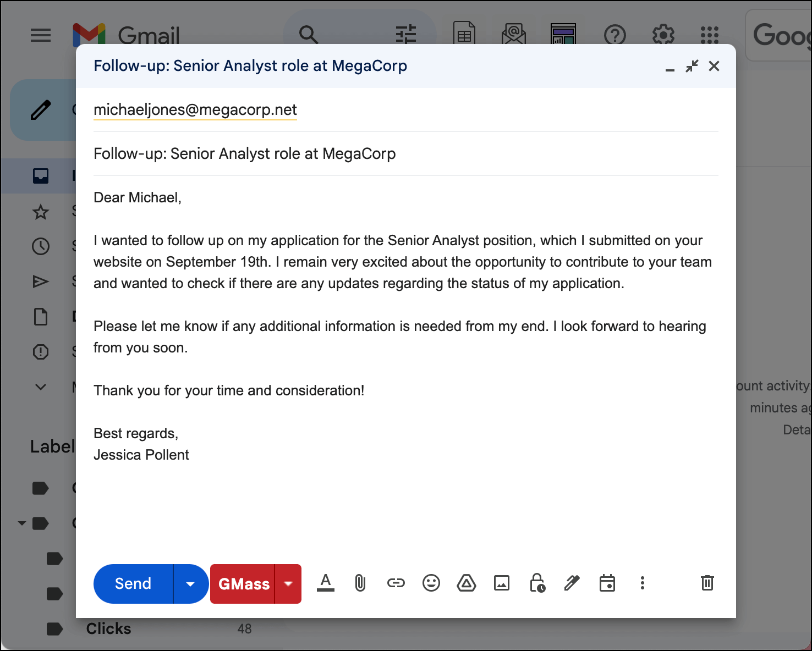812x651 pixels.
Task: Open the Starred folder icon
Action: [x=41, y=211]
